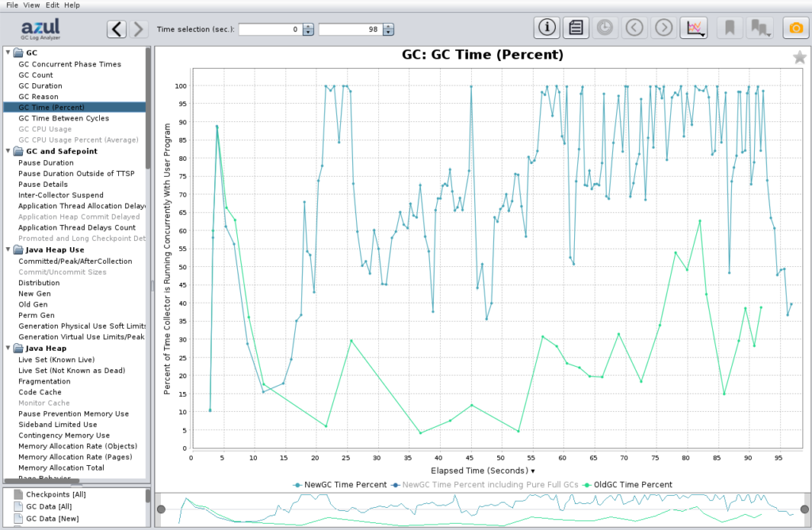Navigate back using the left arrow icon
This screenshot has width=812, height=530.
pyautogui.click(x=116, y=29)
